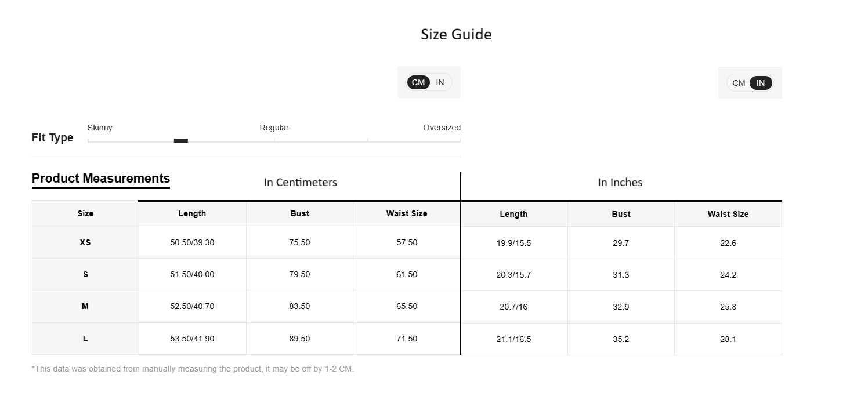Viewport: 868px width, 407px height.
Task: Click the inches Waist Size column header
Action: pos(728,214)
